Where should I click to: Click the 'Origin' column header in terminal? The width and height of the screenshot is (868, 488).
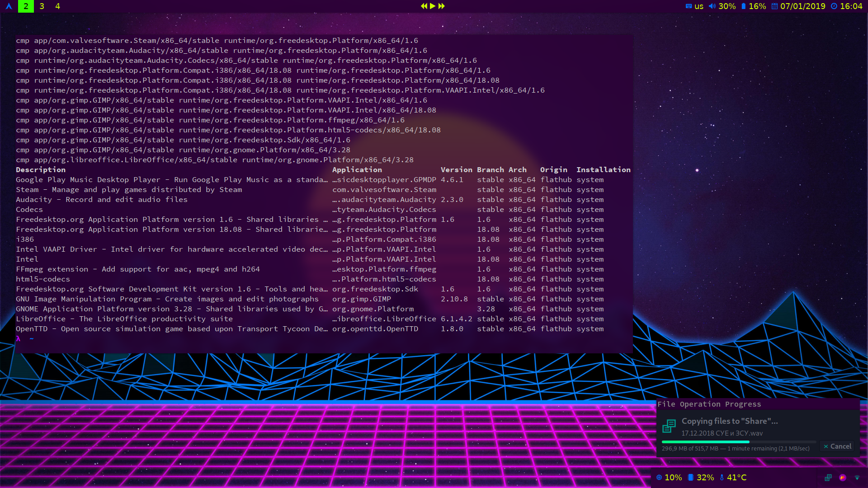pyautogui.click(x=554, y=170)
